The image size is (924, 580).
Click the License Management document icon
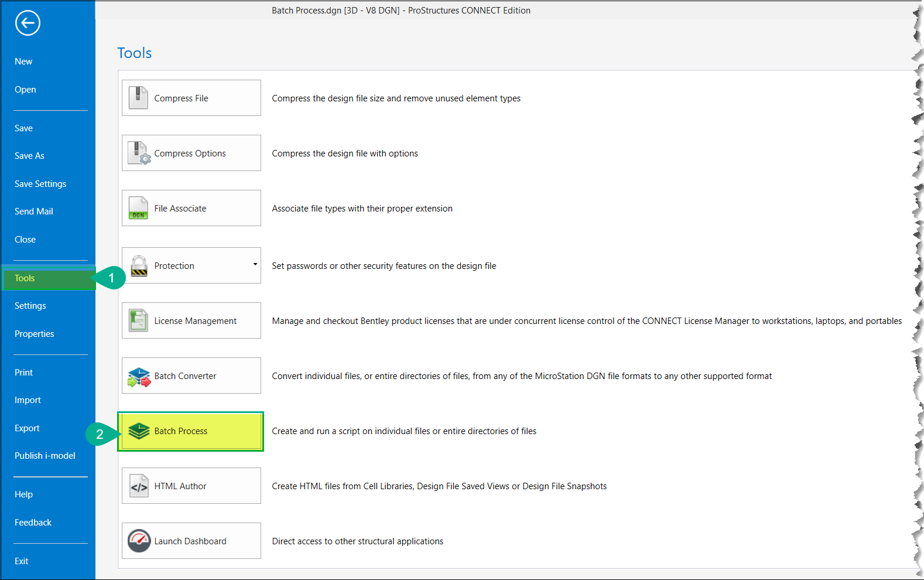138,320
